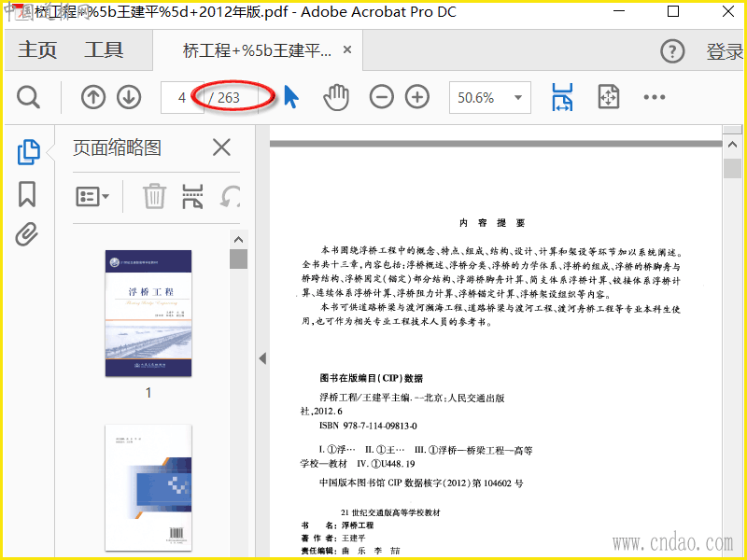Click the fit full page icon

coord(609,97)
